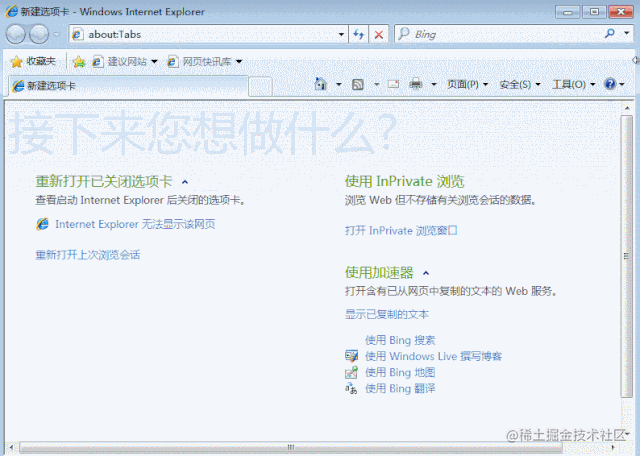Click the IE logo in title bar

[11, 11]
